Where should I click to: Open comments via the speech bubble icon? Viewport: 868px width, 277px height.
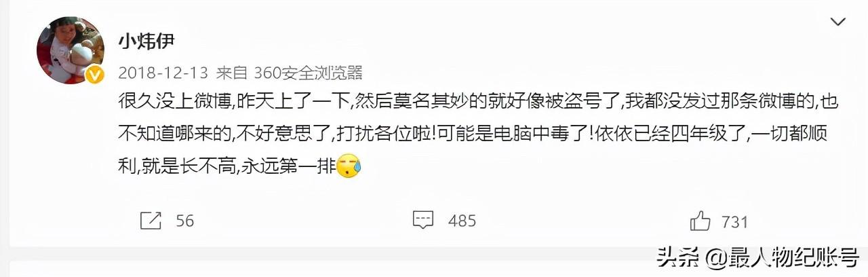[x=423, y=220]
